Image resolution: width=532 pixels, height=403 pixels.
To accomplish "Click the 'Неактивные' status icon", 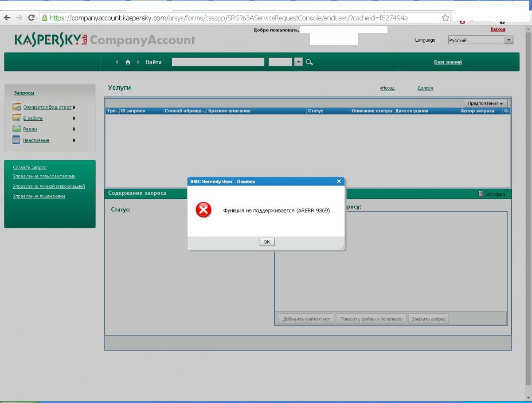I will pos(16,140).
